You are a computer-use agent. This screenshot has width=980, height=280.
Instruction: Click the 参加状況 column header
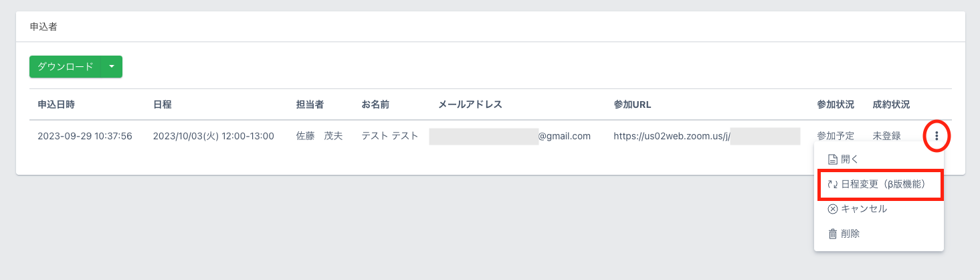coord(836,104)
